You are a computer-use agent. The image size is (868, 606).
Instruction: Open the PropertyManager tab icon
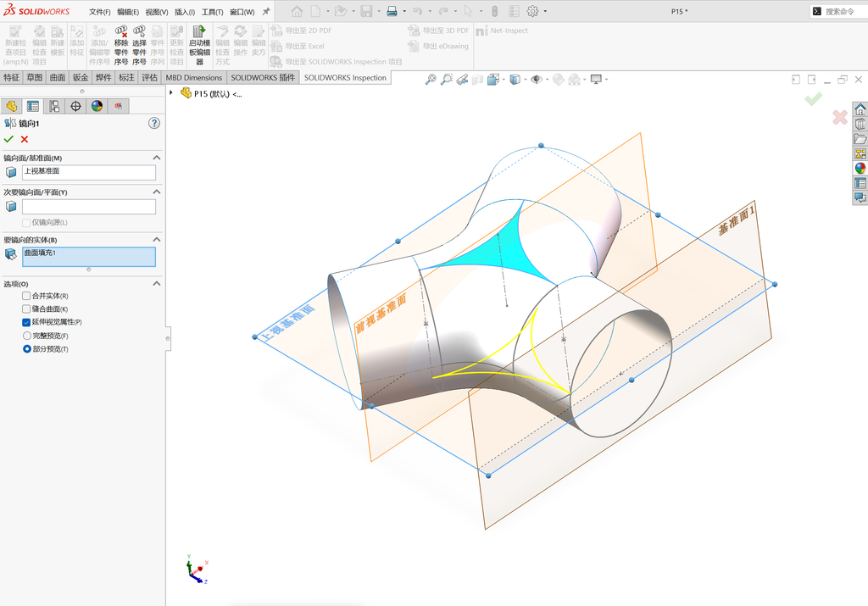(x=33, y=106)
